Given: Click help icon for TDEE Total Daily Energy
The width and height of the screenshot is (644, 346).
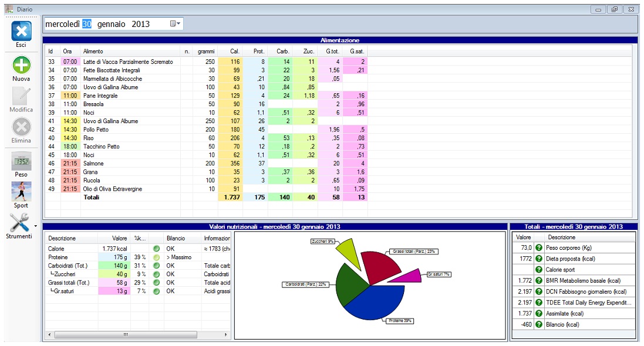Looking at the screenshot, I should [538, 303].
